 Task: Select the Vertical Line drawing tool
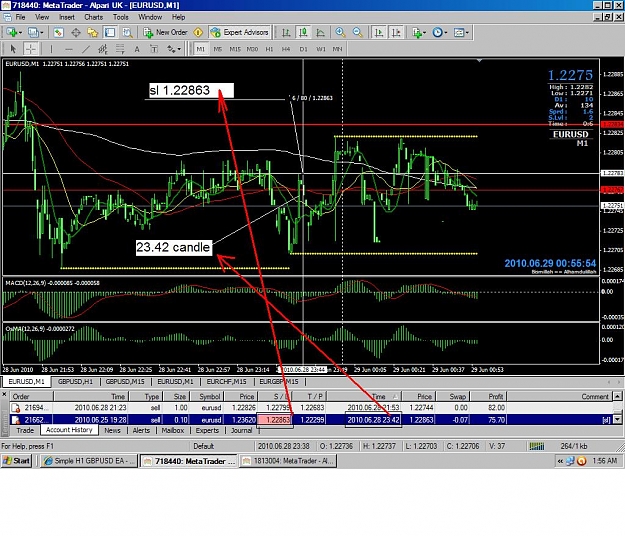pyautogui.click(x=51, y=49)
